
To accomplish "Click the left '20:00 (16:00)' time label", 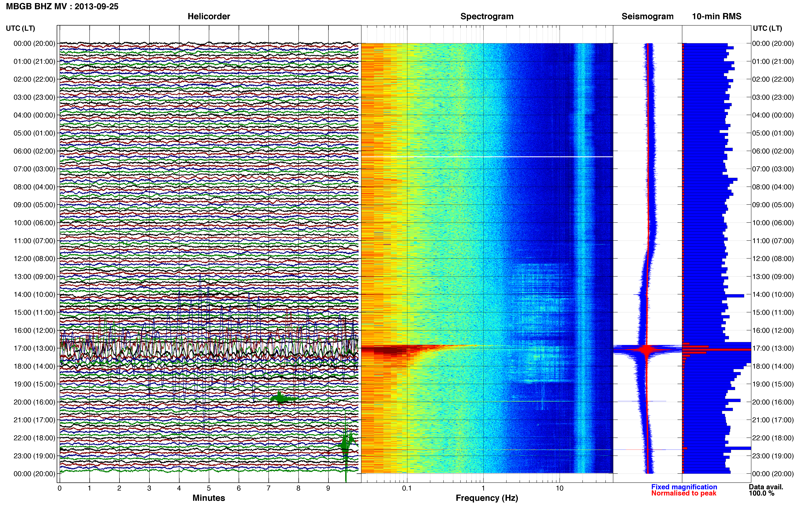I will pyautogui.click(x=34, y=402).
